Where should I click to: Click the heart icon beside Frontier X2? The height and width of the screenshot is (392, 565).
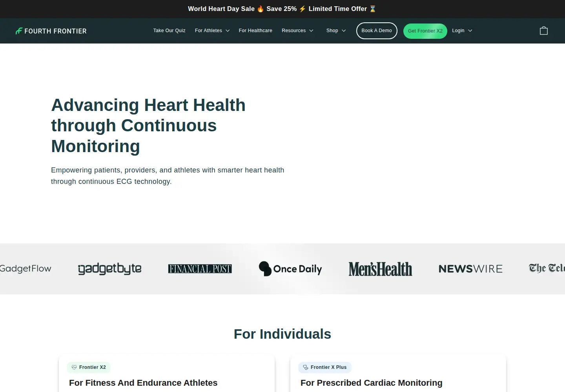(74, 367)
